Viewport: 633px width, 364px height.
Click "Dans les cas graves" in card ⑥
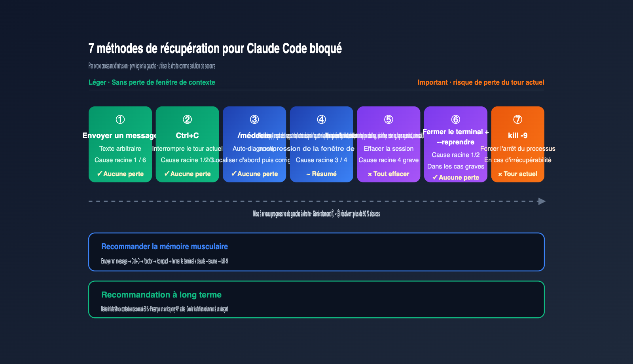[x=456, y=166]
